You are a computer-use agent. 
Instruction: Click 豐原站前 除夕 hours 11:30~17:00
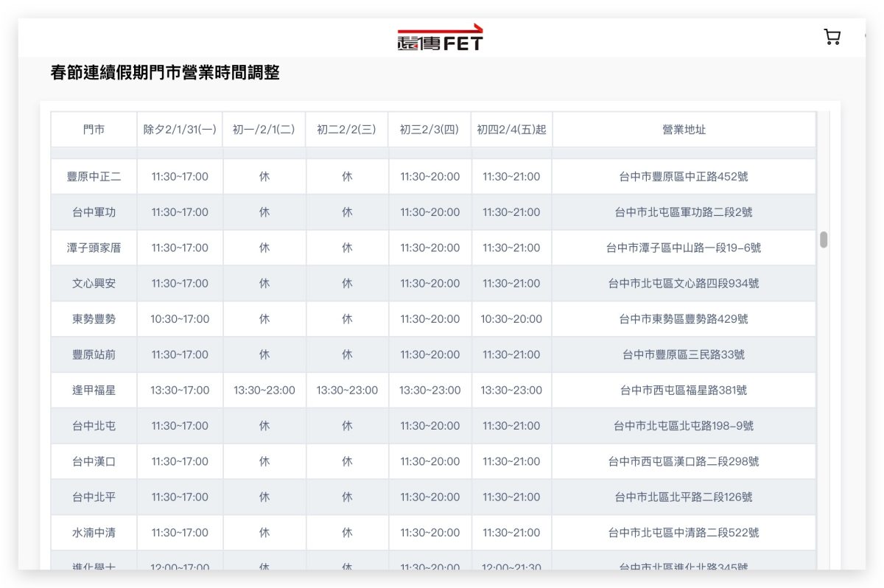coord(180,354)
